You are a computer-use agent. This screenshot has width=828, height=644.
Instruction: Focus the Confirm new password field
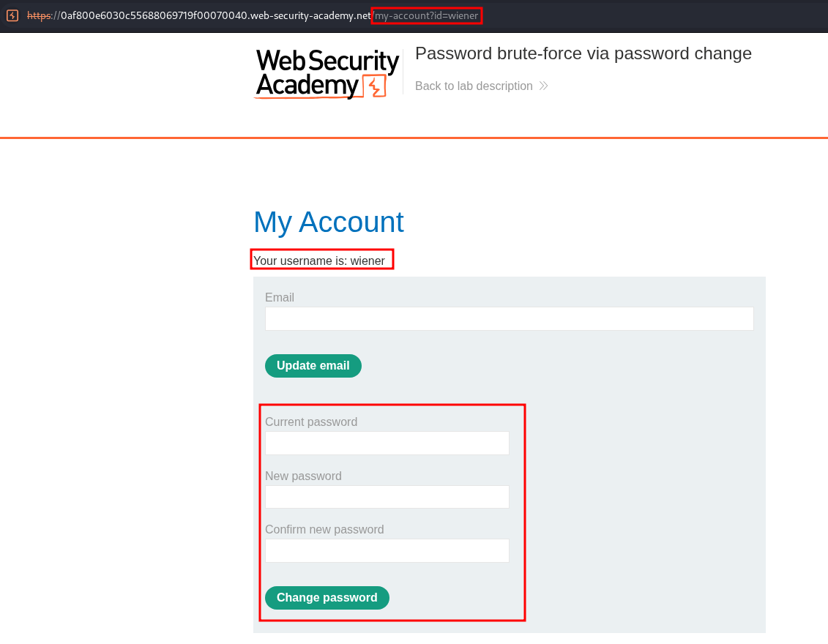pyautogui.click(x=387, y=551)
